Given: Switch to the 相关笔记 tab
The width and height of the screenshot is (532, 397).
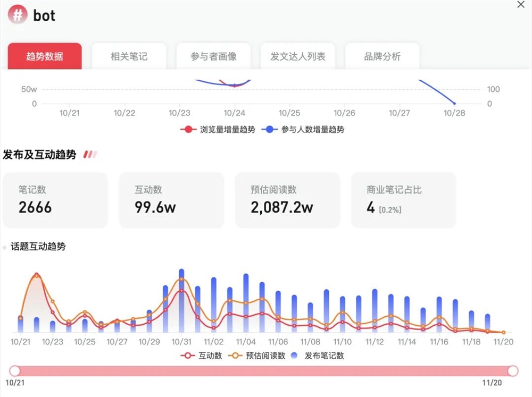Looking at the screenshot, I should [x=129, y=55].
